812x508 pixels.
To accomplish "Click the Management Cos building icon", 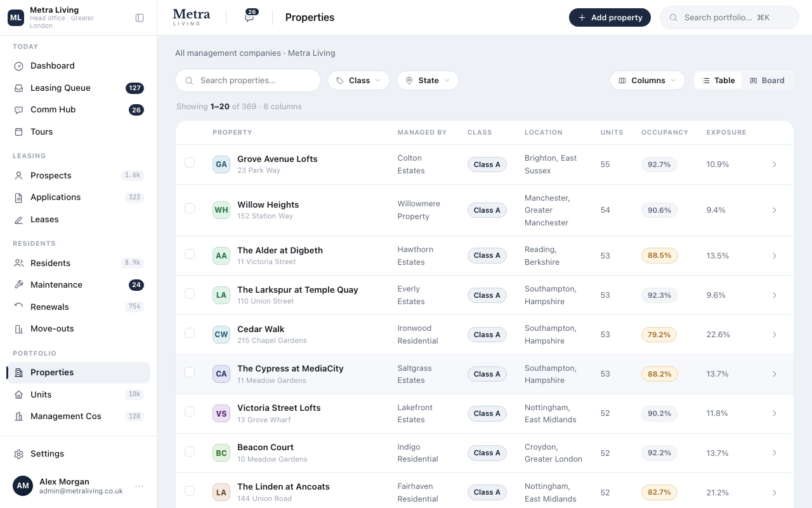I will pyautogui.click(x=18, y=417).
